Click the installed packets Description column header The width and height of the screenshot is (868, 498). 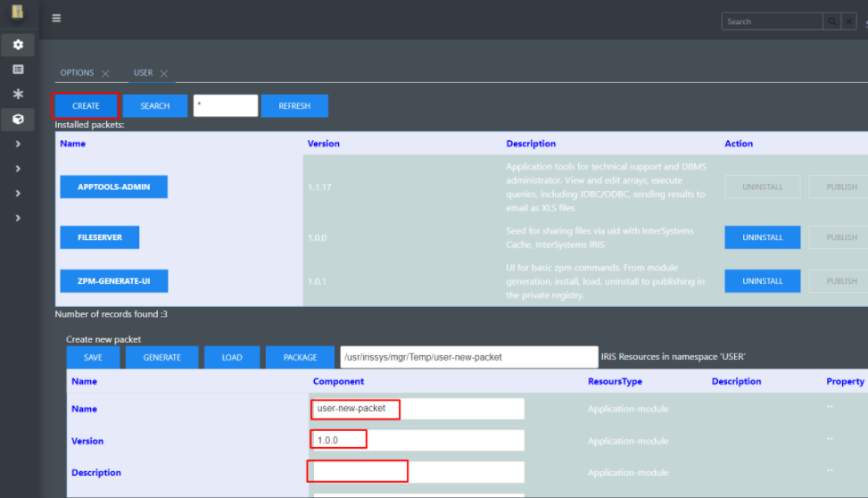530,144
